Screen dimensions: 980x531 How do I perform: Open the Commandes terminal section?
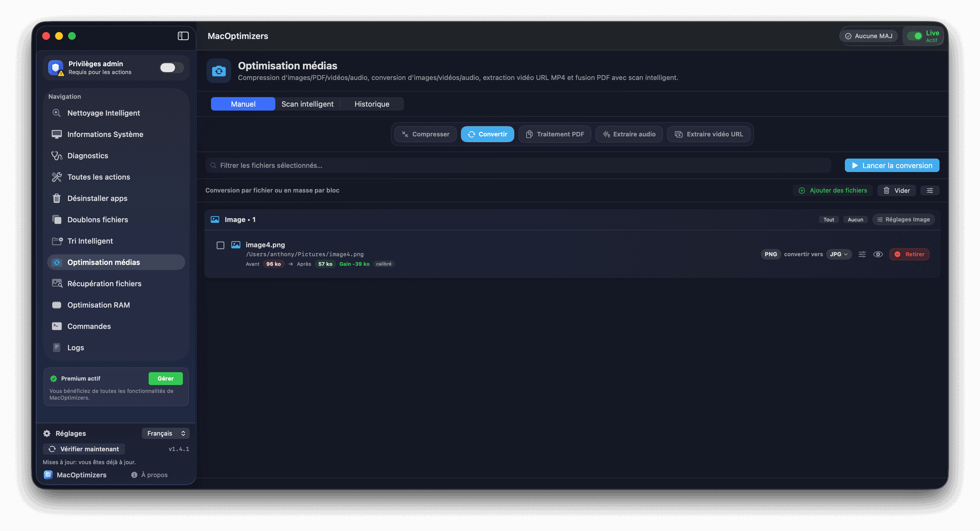click(x=89, y=326)
